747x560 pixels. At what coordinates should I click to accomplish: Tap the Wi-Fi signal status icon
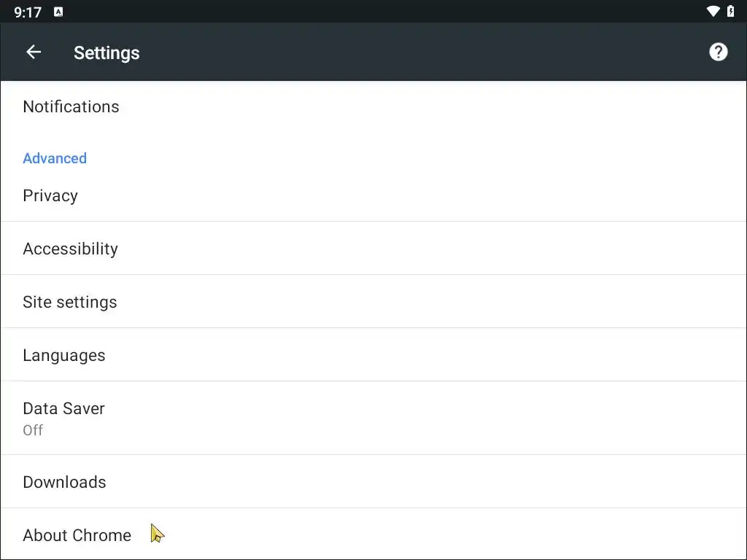pyautogui.click(x=713, y=12)
